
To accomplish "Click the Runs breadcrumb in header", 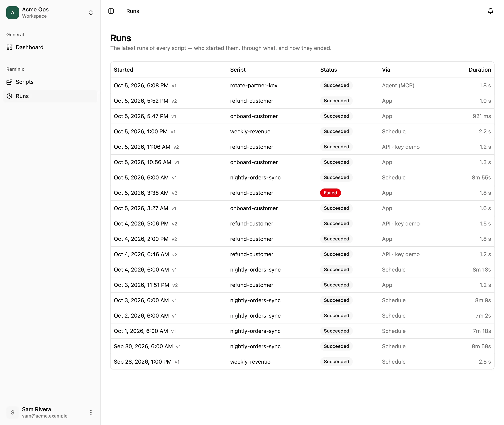I will click(132, 11).
